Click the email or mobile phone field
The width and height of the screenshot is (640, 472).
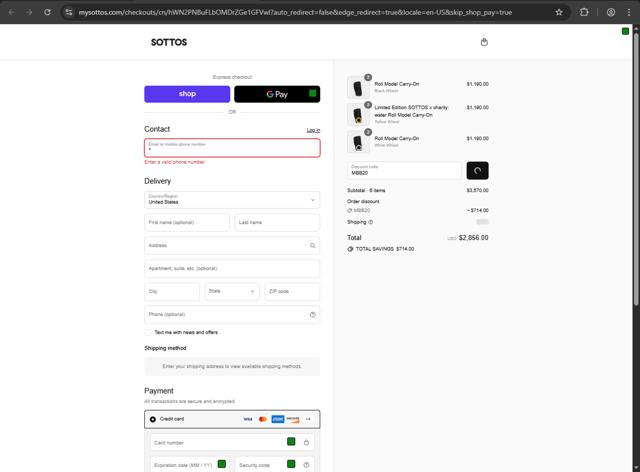(x=232, y=148)
